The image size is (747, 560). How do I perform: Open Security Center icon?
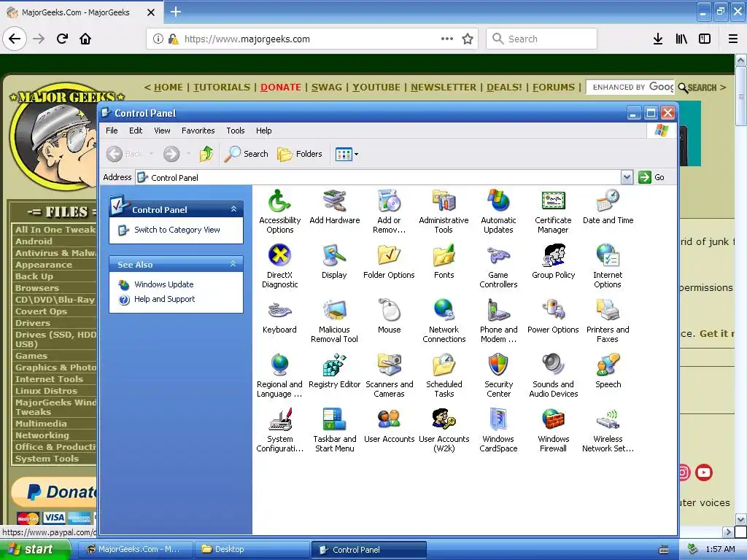[x=498, y=376]
